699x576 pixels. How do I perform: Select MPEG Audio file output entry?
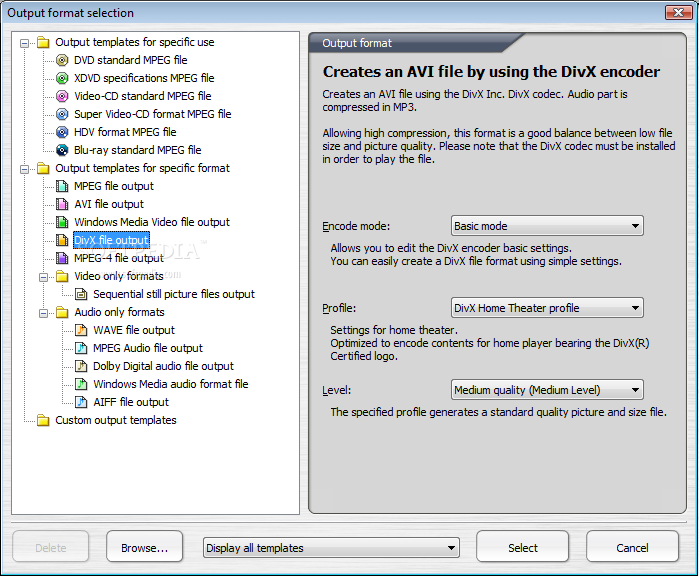pos(148,348)
